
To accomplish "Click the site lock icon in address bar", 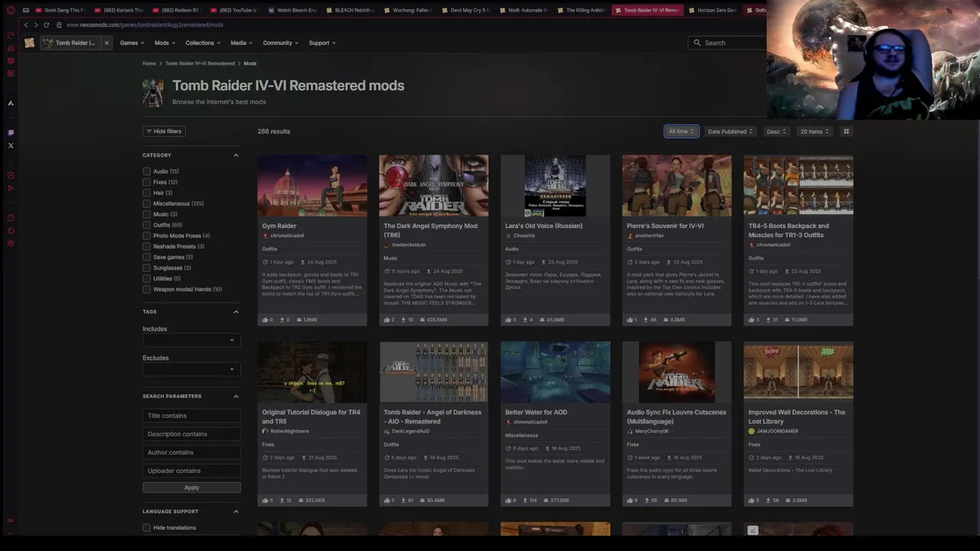I will (x=59, y=24).
